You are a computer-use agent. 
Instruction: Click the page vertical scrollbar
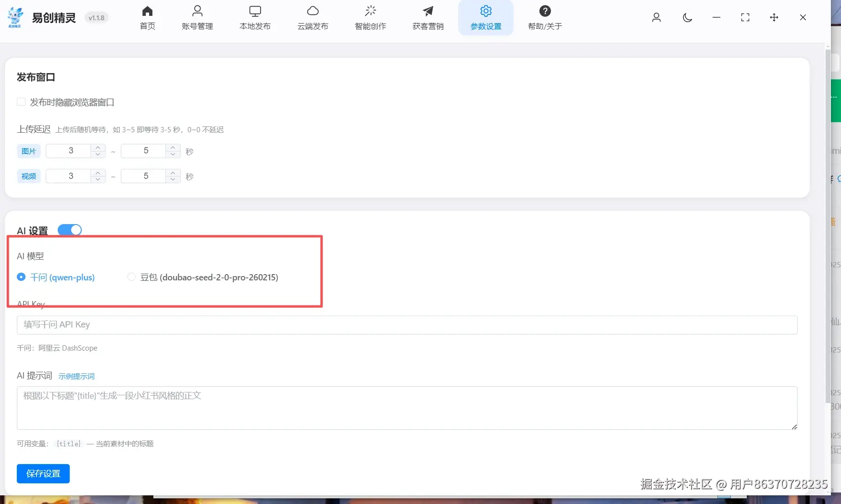(x=828, y=226)
